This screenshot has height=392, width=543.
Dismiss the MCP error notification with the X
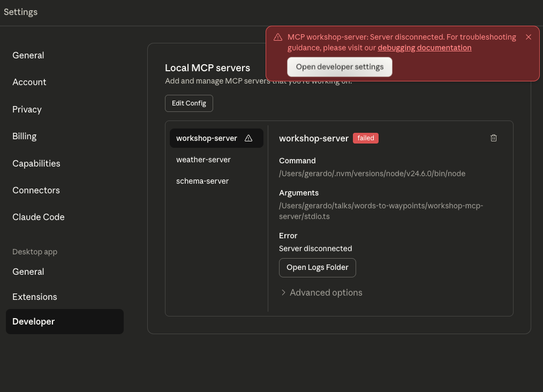tap(528, 36)
